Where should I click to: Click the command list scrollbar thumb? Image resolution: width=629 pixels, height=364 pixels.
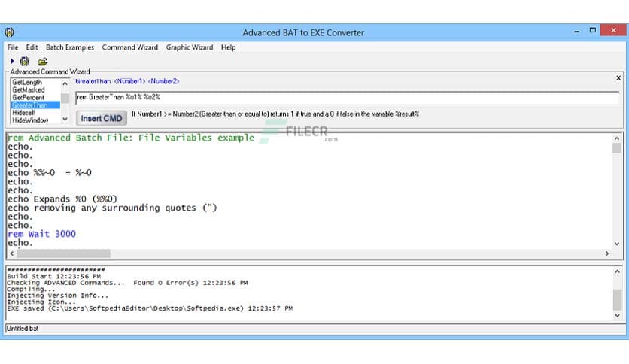click(x=65, y=98)
